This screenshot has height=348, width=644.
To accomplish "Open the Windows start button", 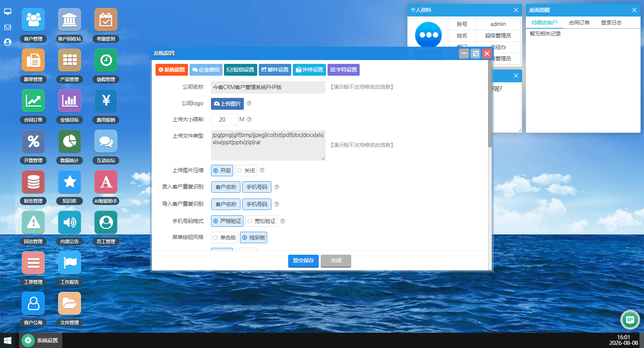I will click(8, 340).
